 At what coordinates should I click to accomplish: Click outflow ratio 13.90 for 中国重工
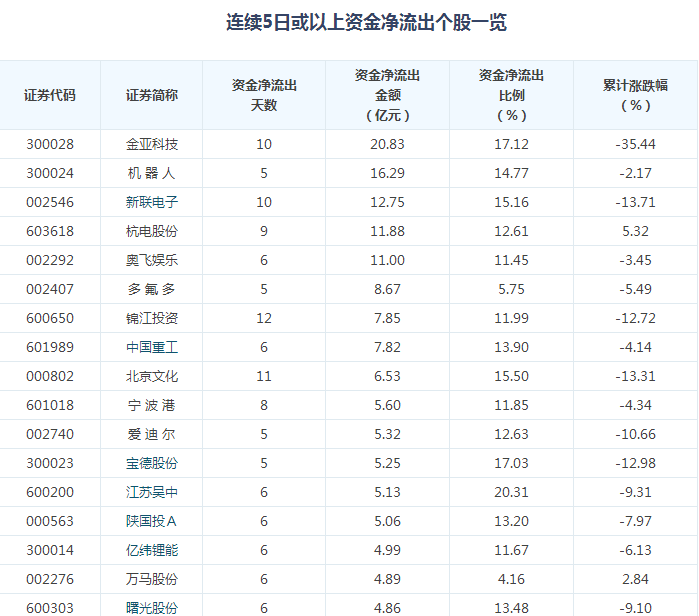point(511,347)
